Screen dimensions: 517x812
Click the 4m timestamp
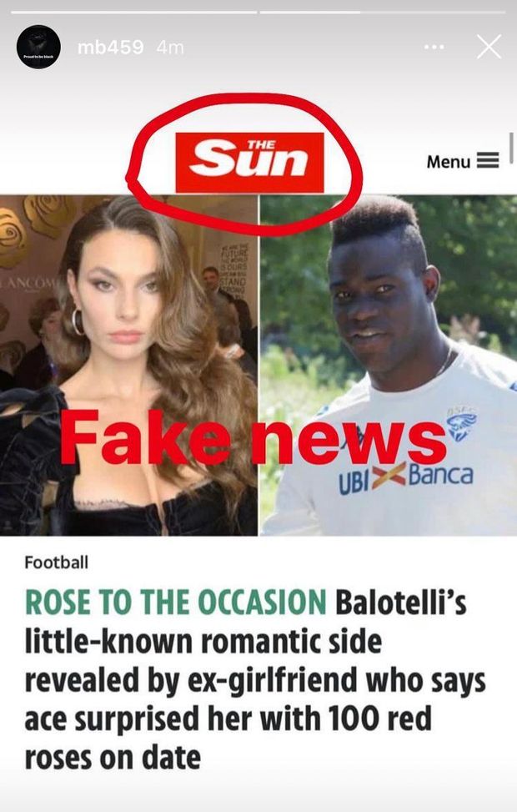170,48
